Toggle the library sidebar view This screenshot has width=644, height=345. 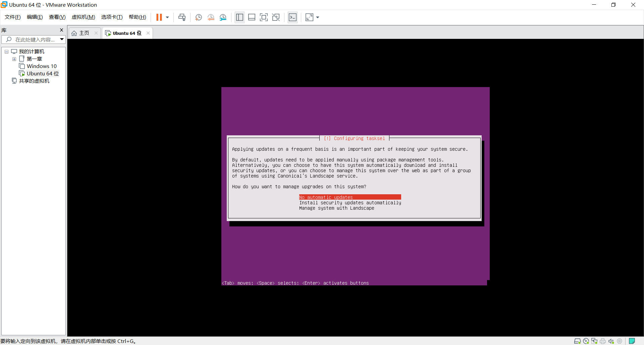point(239,17)
